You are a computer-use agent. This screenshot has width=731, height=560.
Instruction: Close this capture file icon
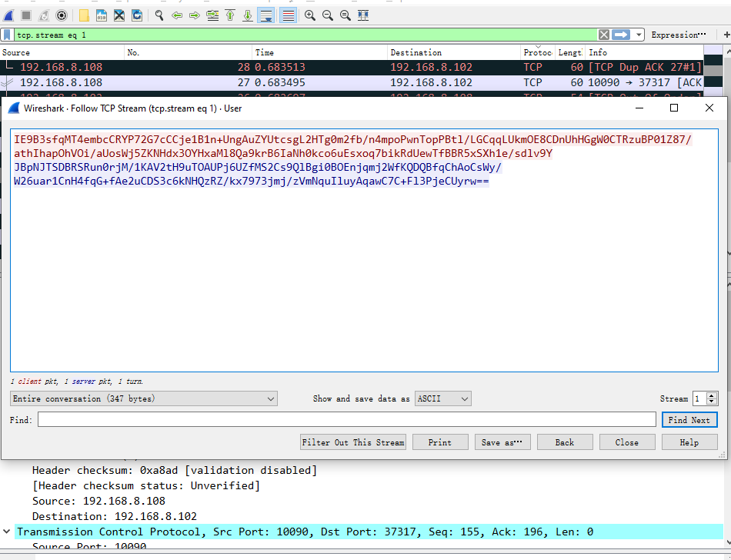118,15
